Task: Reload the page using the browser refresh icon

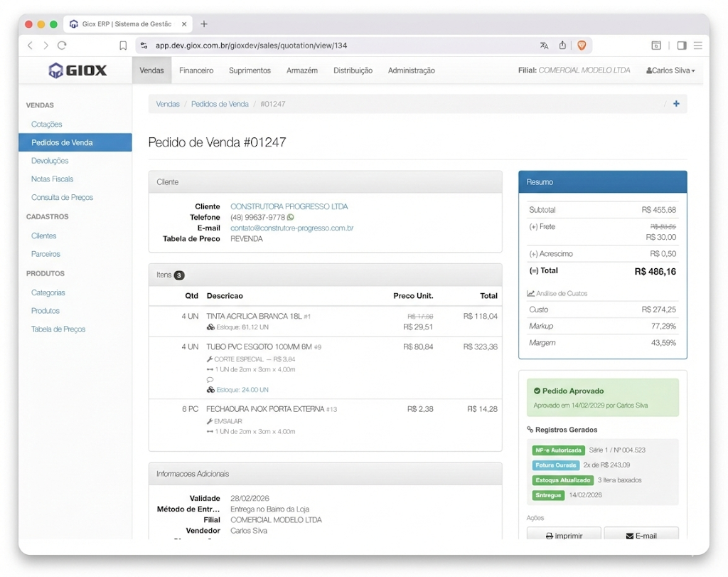Action: click(62, 46)
